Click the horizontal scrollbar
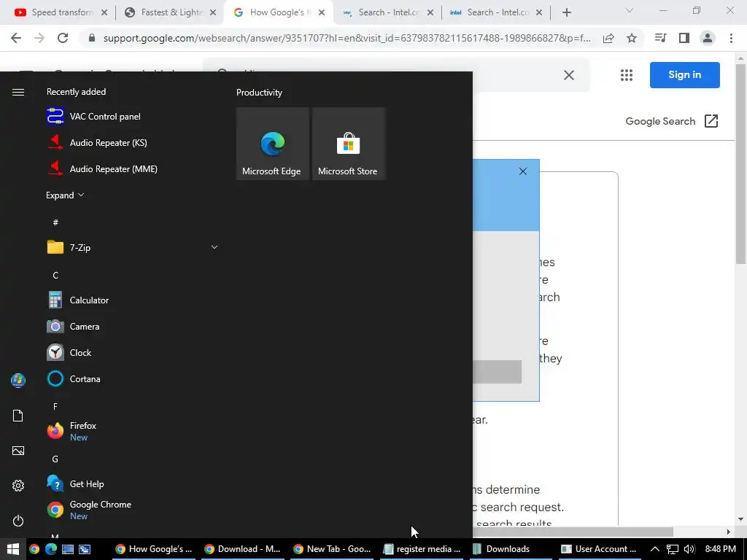Image resolution: width=747 pixels, height=560 pixels. click(x=573, y=532)
